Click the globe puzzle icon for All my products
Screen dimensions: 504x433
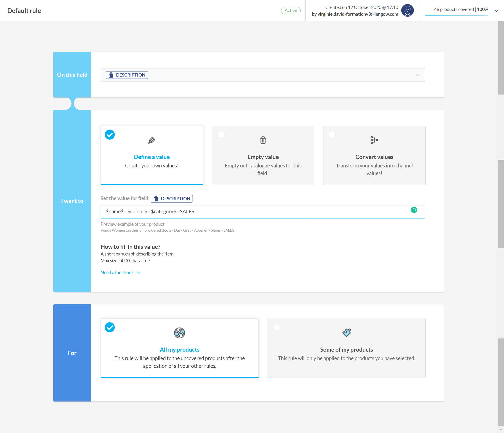coord(180,333)
